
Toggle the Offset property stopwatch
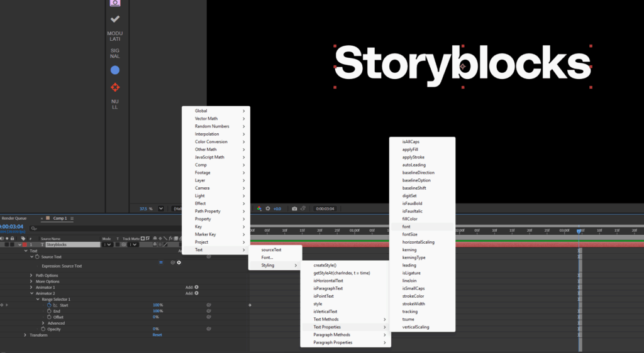click(x=49, y=317)
